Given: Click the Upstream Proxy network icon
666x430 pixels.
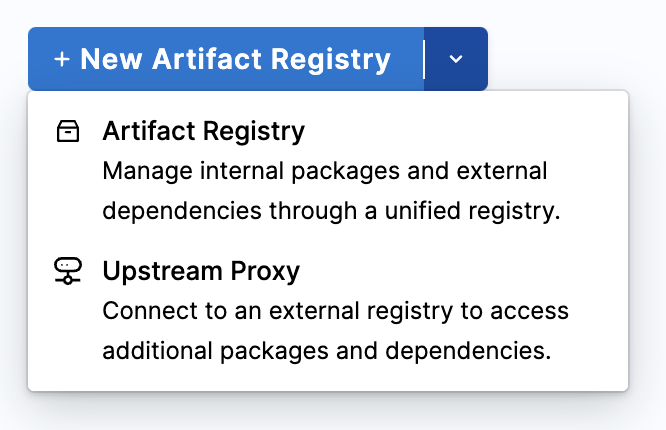Looking at the screenshot, I should (x=68, y=271).
